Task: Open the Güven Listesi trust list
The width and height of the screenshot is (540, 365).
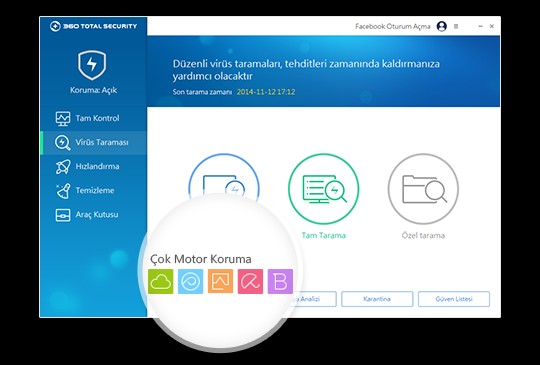Action: 454,299
